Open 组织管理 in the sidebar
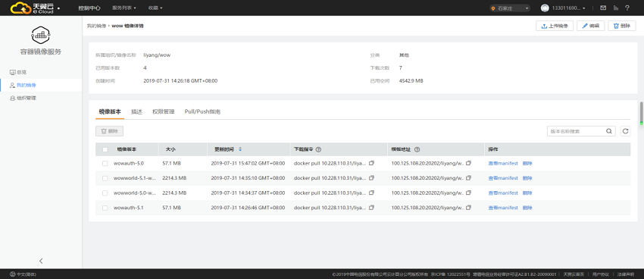The image size is (644, 279). click(x=23, y=99)
